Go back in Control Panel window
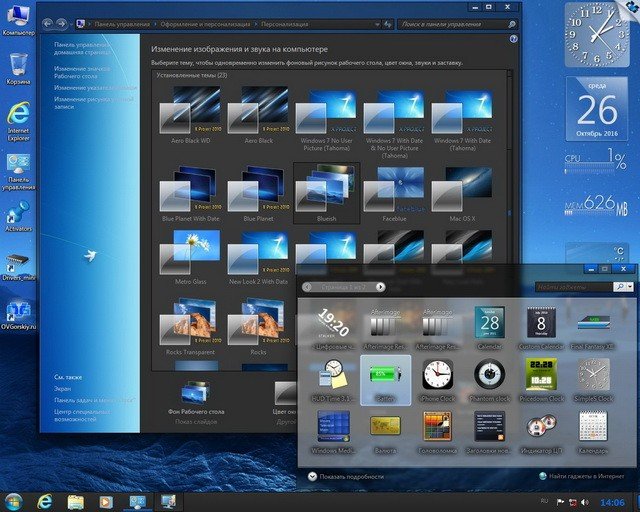The image size is (640, 512). 48,24
